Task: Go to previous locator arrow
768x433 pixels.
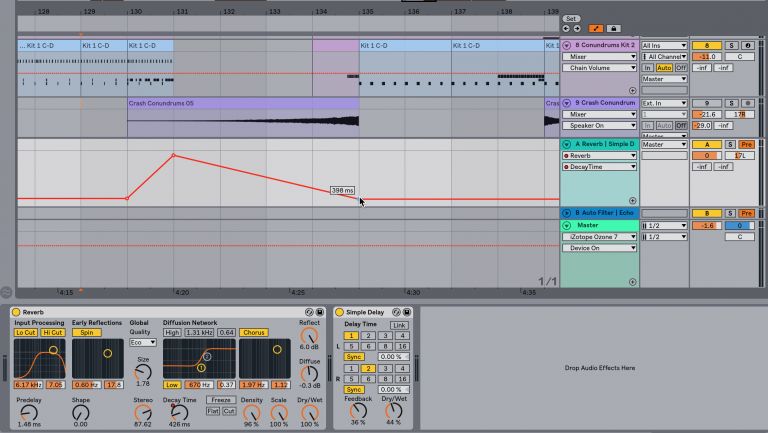Action: click(x=566, y=29)
